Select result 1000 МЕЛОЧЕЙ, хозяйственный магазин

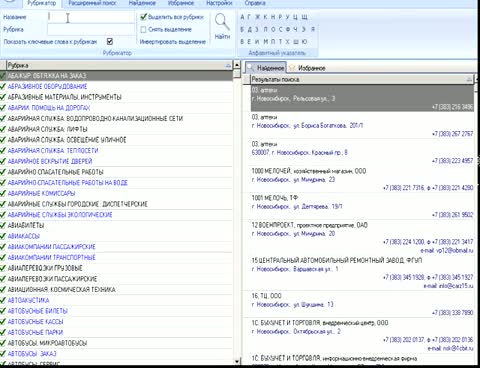coord(362,179)
